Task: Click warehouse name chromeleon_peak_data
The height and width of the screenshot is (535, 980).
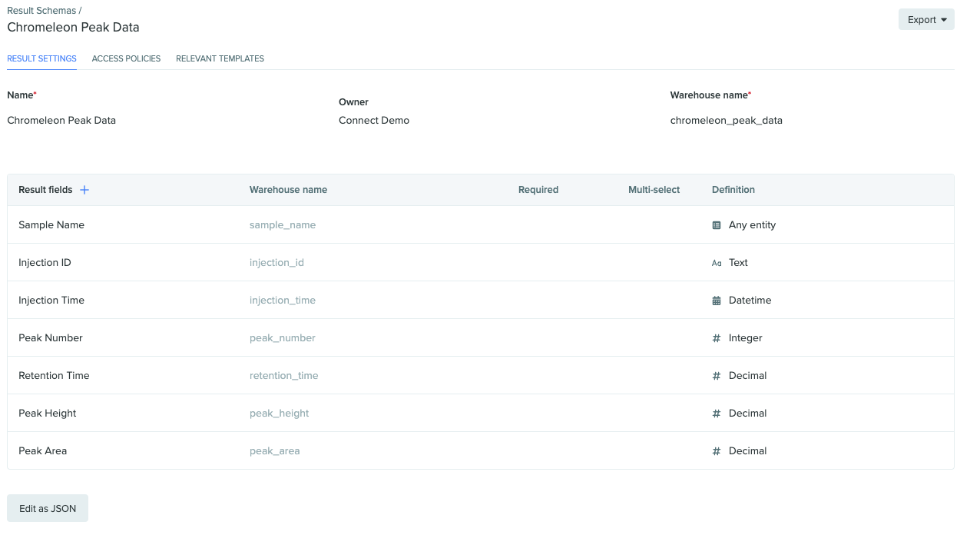Action: tap(727, 120)
